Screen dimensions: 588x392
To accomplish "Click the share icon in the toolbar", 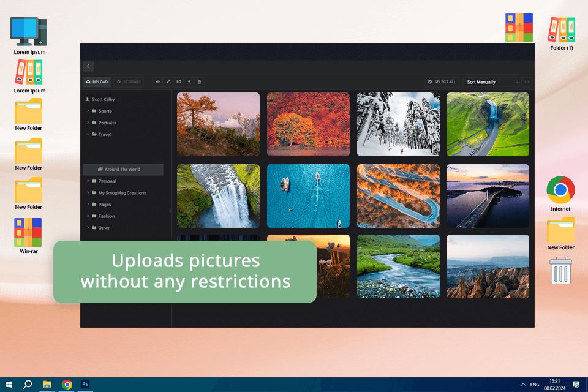I will coord(179,82).
